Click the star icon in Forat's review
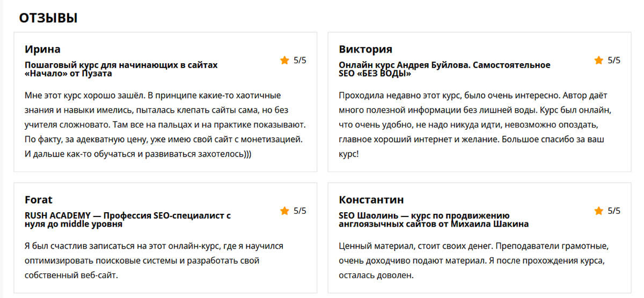This screenshot has height=298, width=644. click(x=284, y=211)
